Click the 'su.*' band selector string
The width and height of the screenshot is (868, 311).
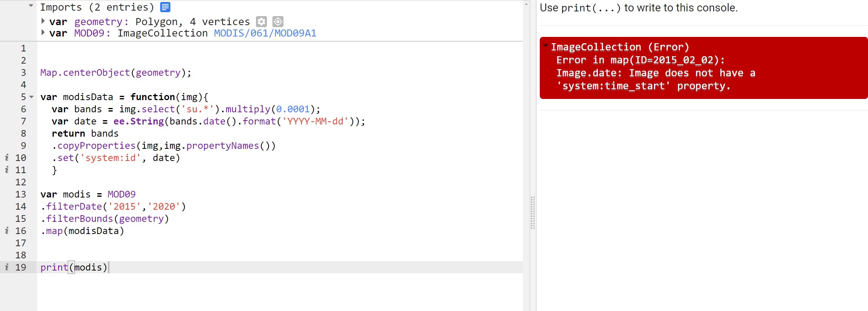(197, 109)
